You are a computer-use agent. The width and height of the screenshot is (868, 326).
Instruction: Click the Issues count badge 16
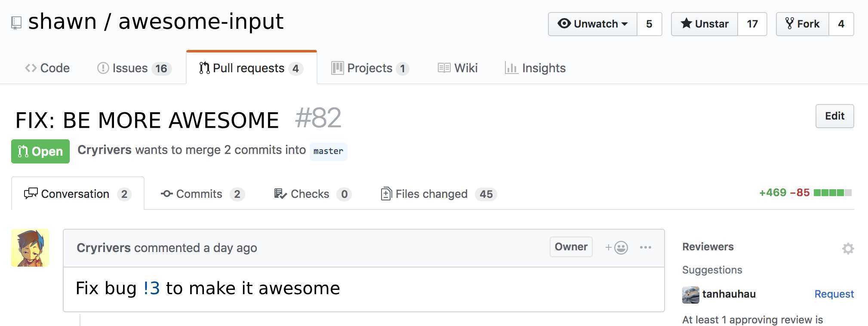[161, 68]
